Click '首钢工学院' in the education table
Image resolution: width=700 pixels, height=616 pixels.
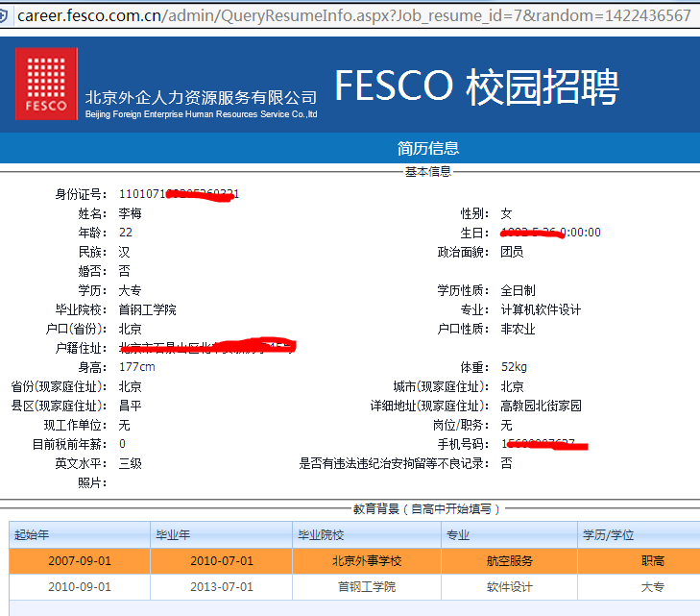coord(367,587)
